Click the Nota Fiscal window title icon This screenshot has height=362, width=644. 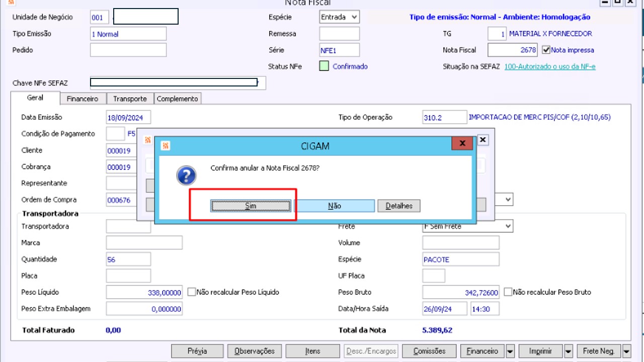(x=11, y=2)
